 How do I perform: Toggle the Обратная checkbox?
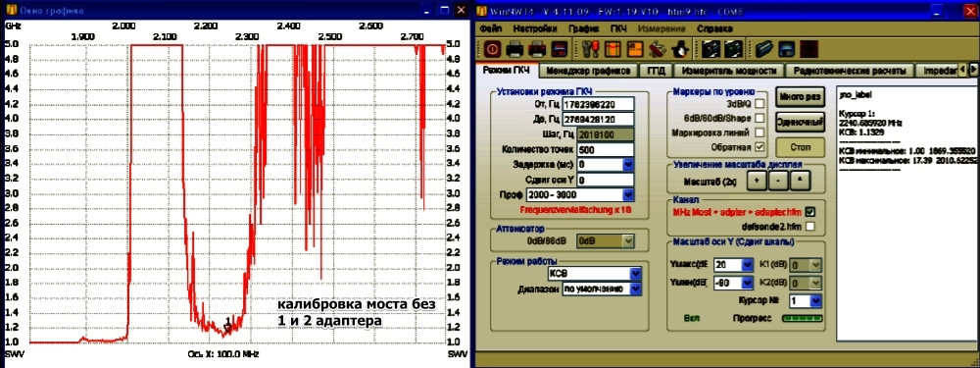coord(760,147)
